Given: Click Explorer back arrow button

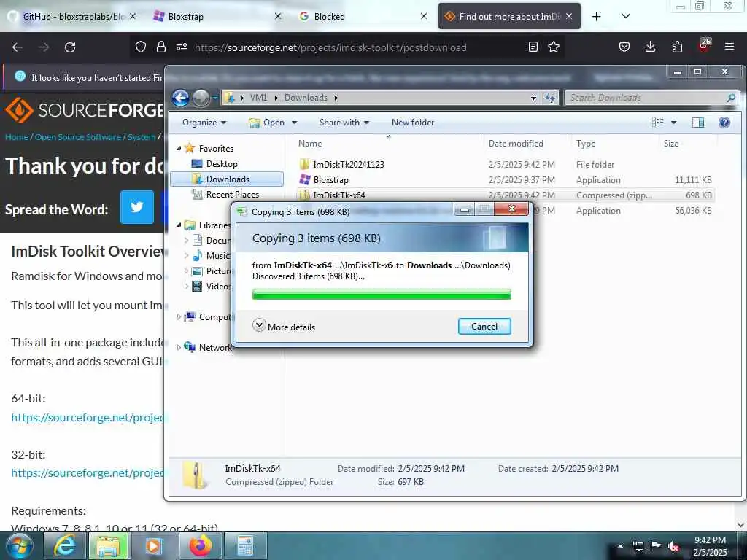Looking at the screenshot, I should click(x=181, y=98).
